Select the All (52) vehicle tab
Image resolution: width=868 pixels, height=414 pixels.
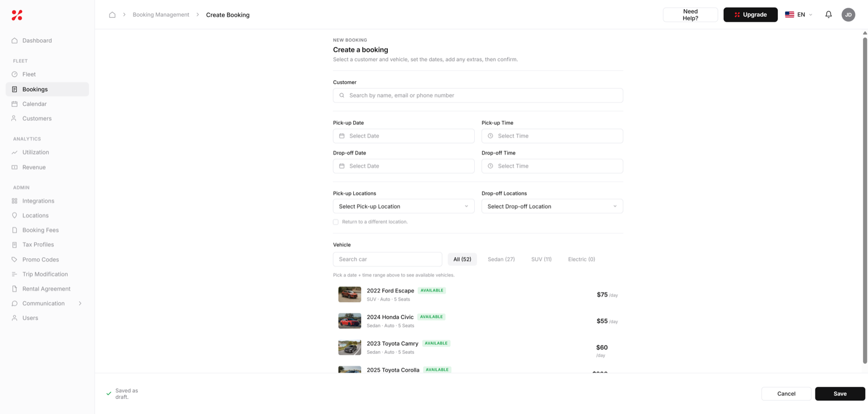coord(462,259)
